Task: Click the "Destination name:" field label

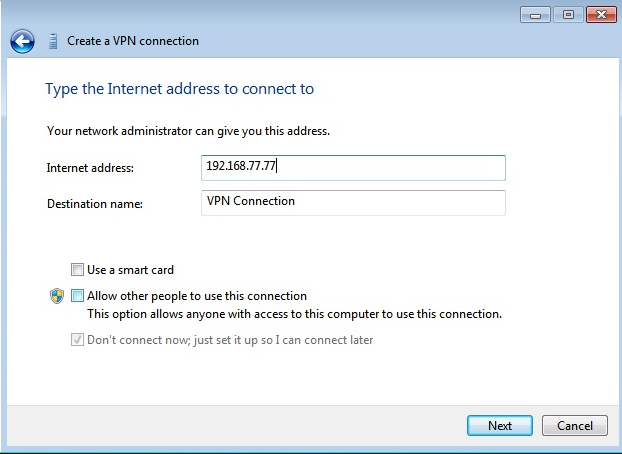Action: tap(95, 204)
